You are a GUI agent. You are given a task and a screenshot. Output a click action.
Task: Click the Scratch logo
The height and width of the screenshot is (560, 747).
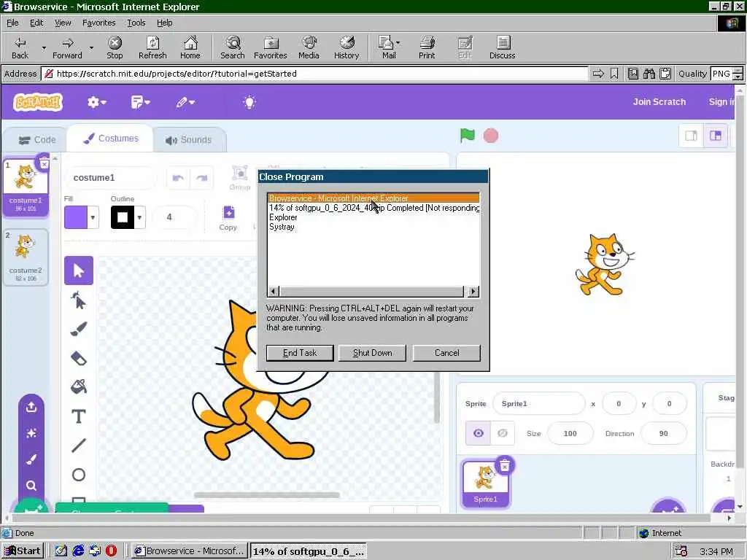pyautogui.click(x=38, y=102)
